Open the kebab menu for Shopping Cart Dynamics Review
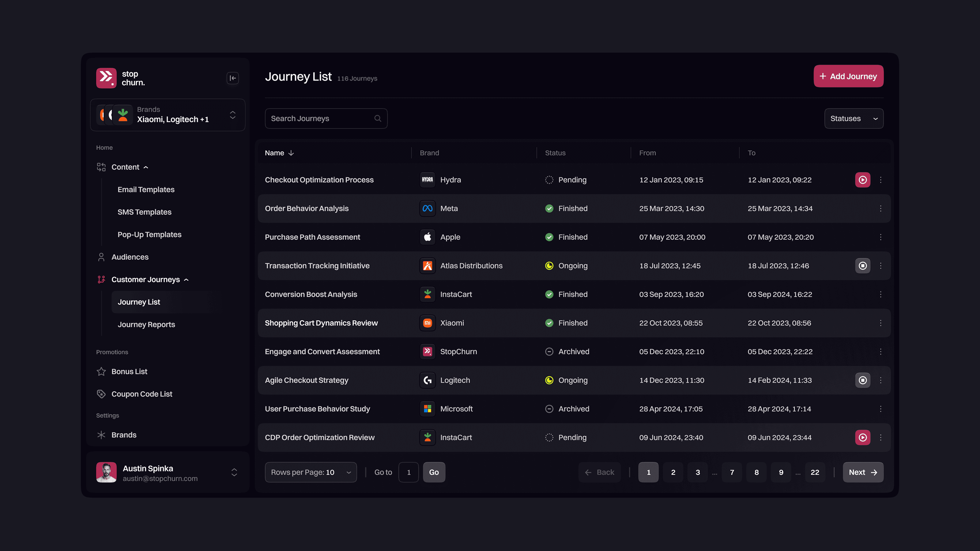Image resolution: width=980 pixels, height=551 pixels. tap(881, 323)
